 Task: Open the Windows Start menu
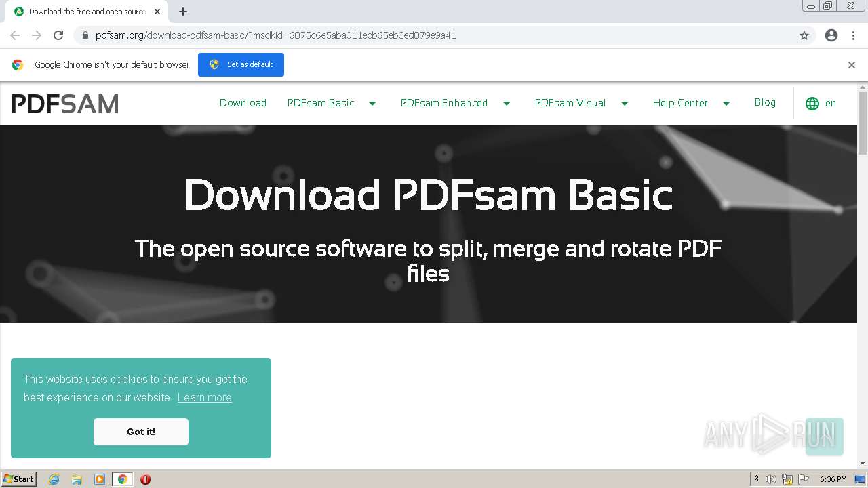pos(19,479)
